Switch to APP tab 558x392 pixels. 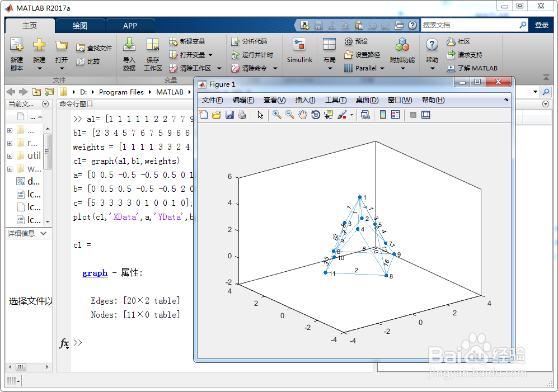(x=130, y=26)
